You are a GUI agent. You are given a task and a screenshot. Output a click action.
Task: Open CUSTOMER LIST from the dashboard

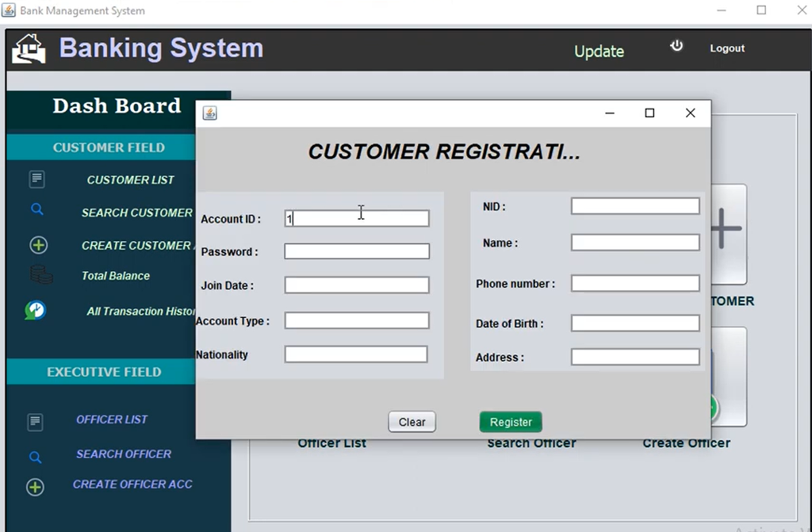point(131,180)
